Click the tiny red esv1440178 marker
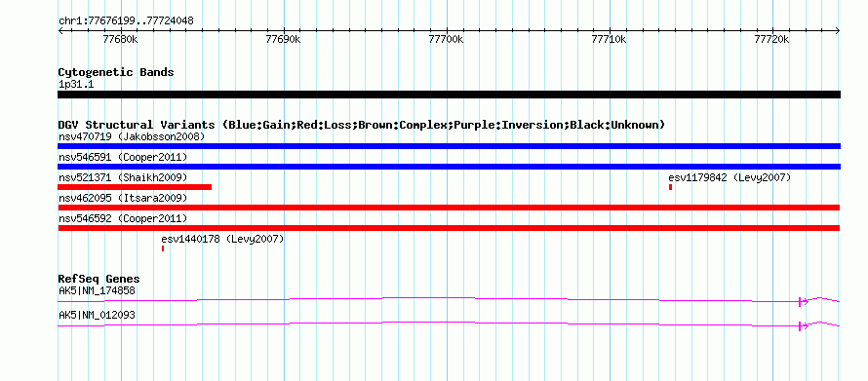 pyautogui.click(x=163, y=248)
